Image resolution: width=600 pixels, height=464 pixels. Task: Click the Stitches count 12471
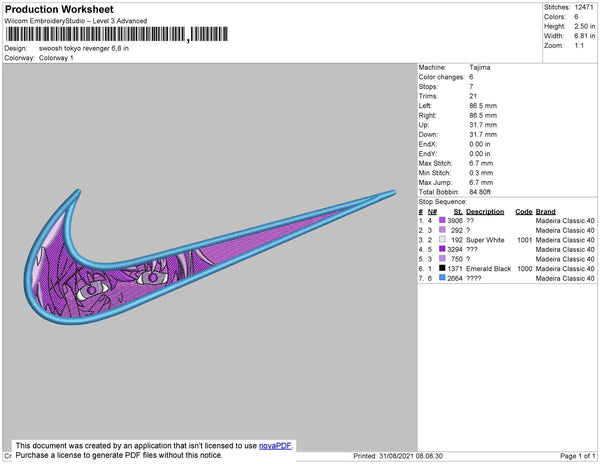(584, 7)
